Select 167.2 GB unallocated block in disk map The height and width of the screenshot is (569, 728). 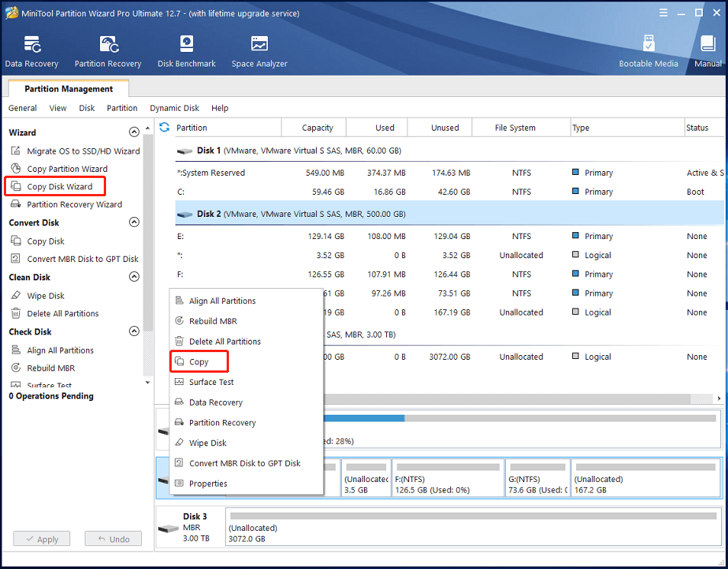646,478
